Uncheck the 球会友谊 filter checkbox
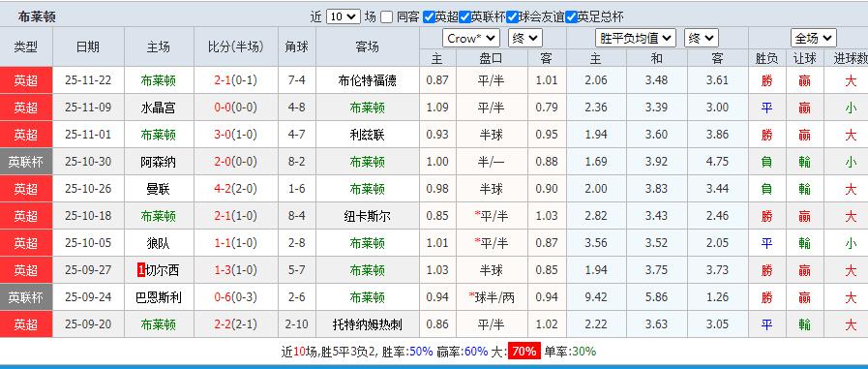 [x=513, y=16]
